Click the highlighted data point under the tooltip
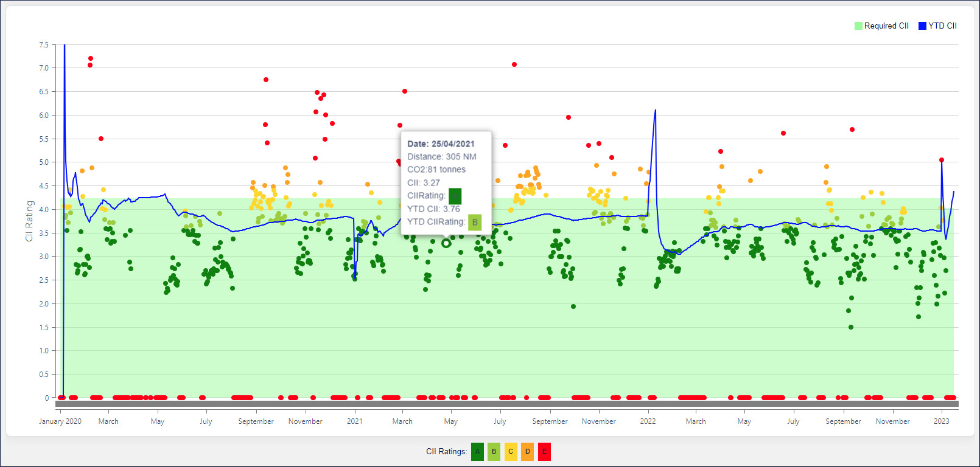 pos(446,243)
